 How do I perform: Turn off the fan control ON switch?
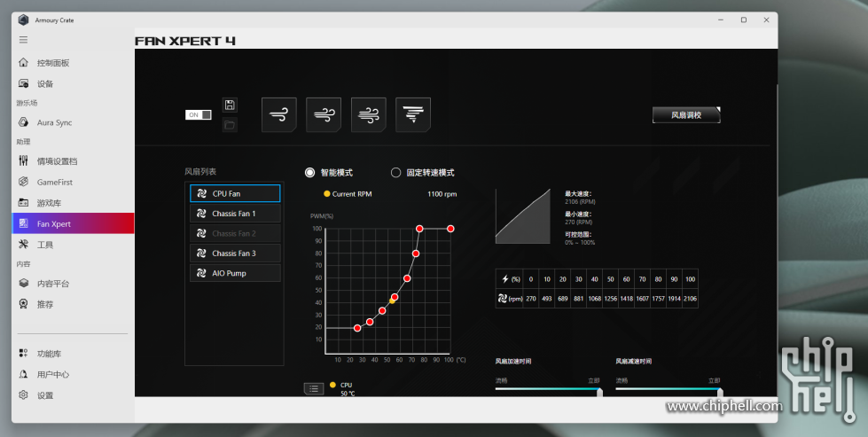click(x=199, y=115)
